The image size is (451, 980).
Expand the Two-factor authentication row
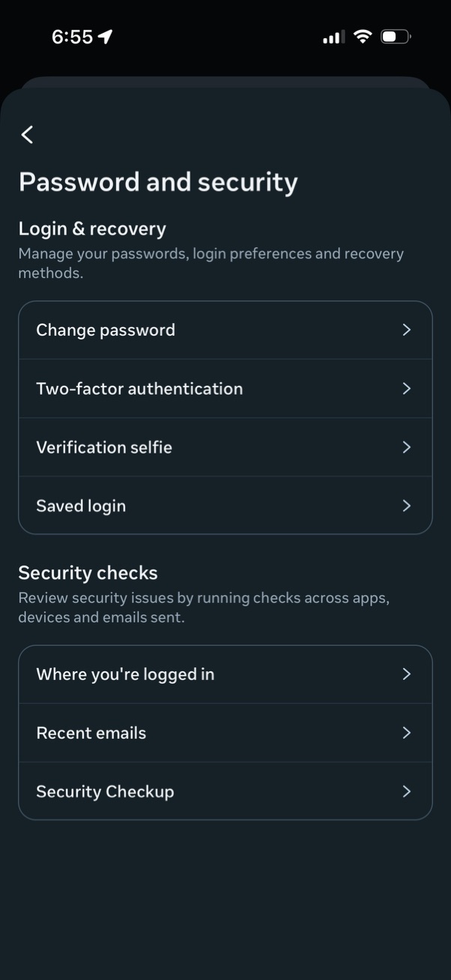coord(225,388)
